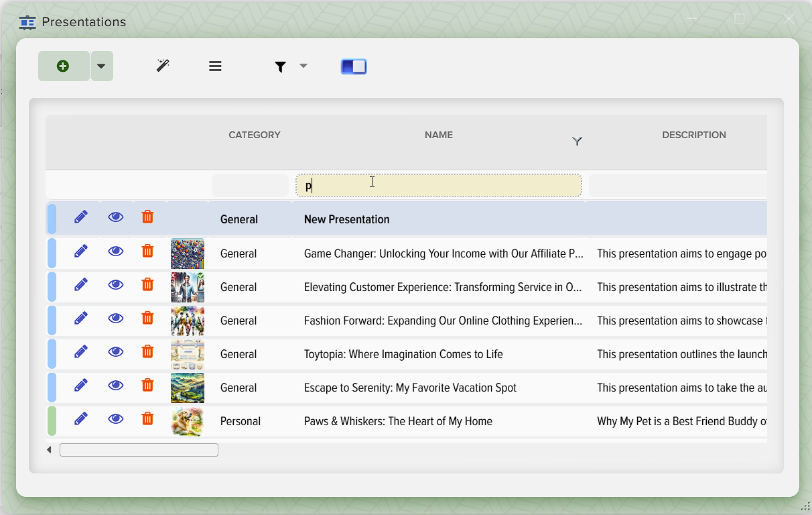Delete the Toytopia presentation
Screen dimensions: 812x515
(148, 351)
